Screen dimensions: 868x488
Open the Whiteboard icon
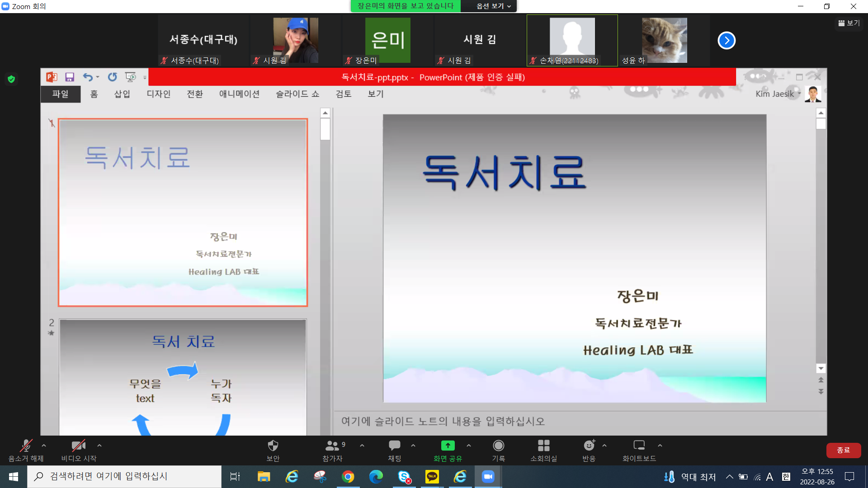coord(639,446)
